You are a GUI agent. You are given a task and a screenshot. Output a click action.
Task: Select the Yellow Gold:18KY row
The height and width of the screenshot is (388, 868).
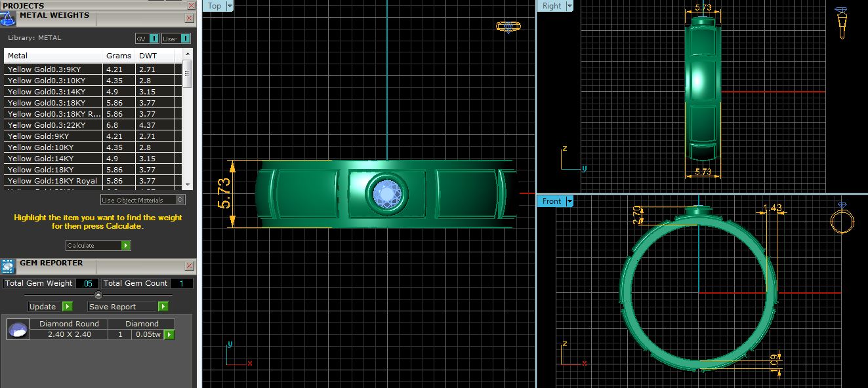click(x=93, y=169)
